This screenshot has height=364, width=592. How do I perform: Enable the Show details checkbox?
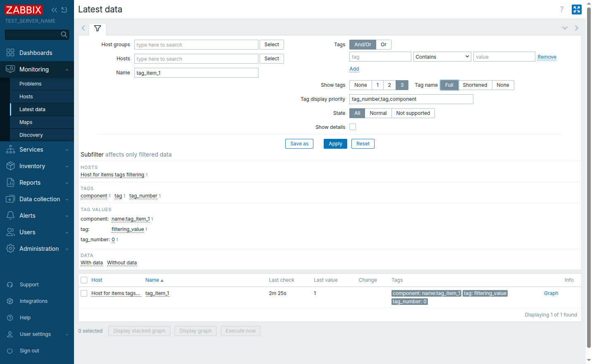[x=353, y=127]
